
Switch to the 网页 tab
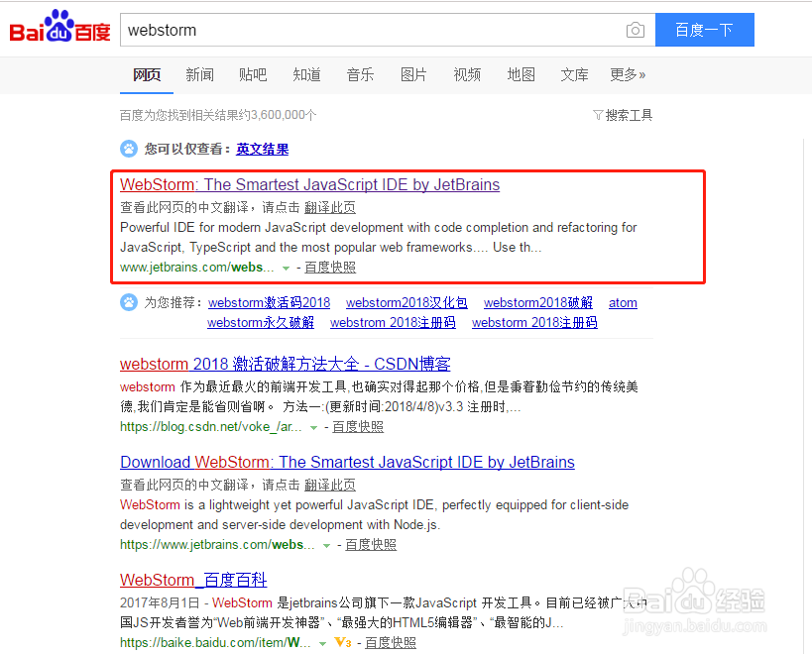click(147, 75)
